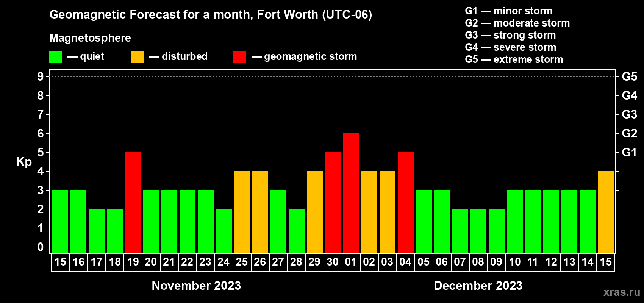Screen dimensions: 644x303
Task: Click date cell 19 under November
Action: coord(133,262)
